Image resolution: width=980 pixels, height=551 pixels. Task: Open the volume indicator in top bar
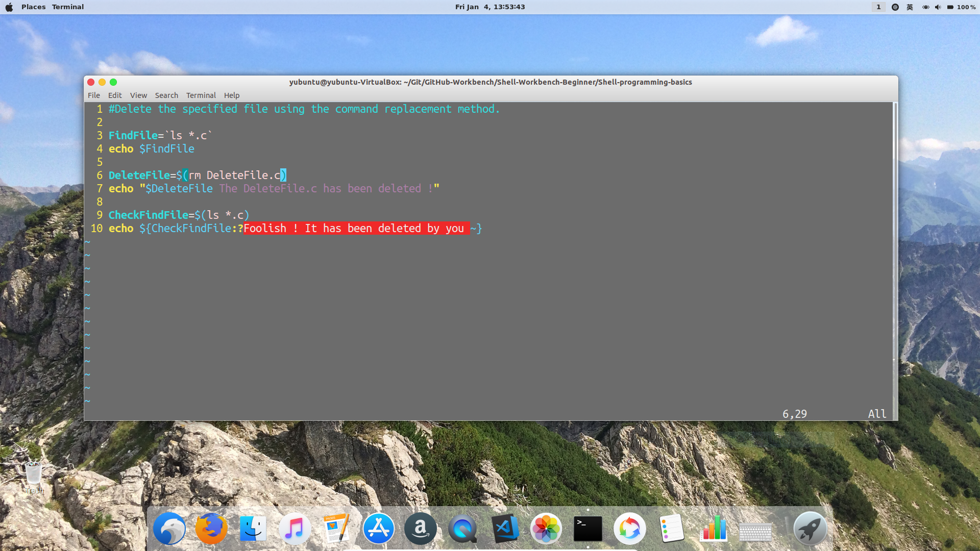point(938,7)
